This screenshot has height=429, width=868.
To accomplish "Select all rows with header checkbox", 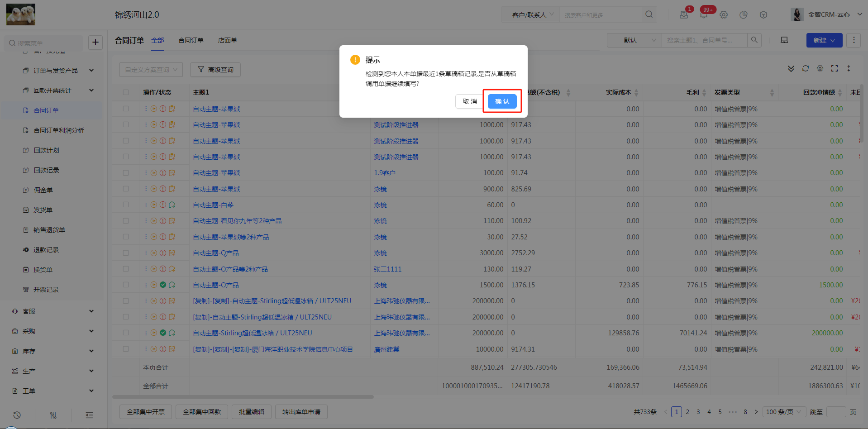I will 126,92.
